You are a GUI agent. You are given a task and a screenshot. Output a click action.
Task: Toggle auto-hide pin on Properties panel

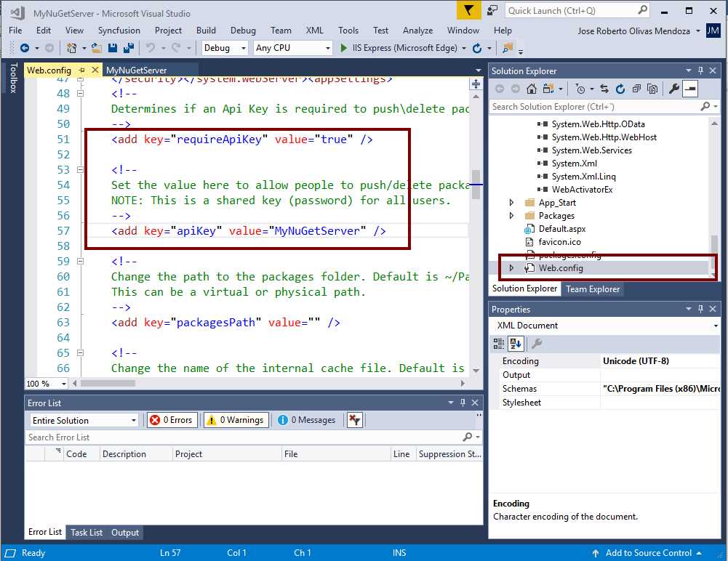pyautogui.click(x=700, y=309)
